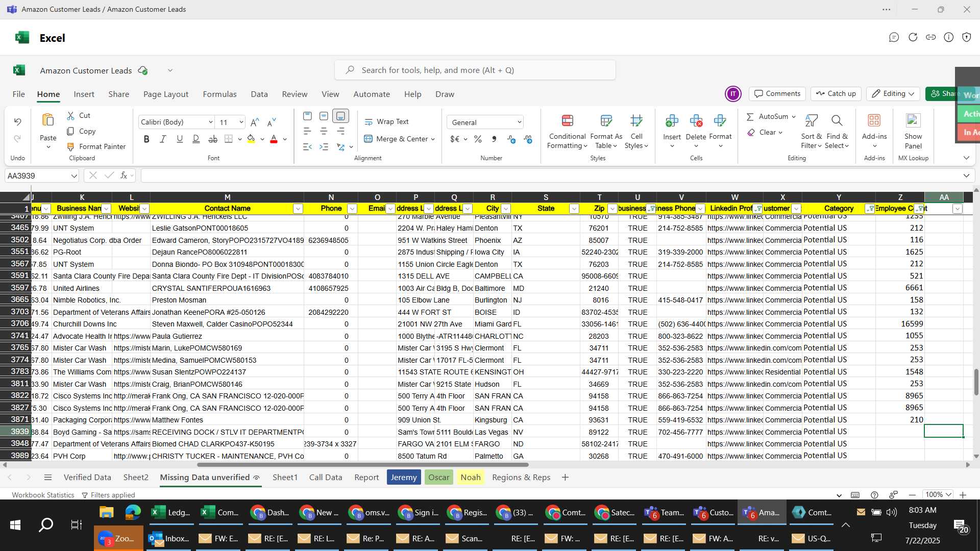The image size is (980, 551).
Task: Decrease font size icon
Action: [x=272, y=122]
